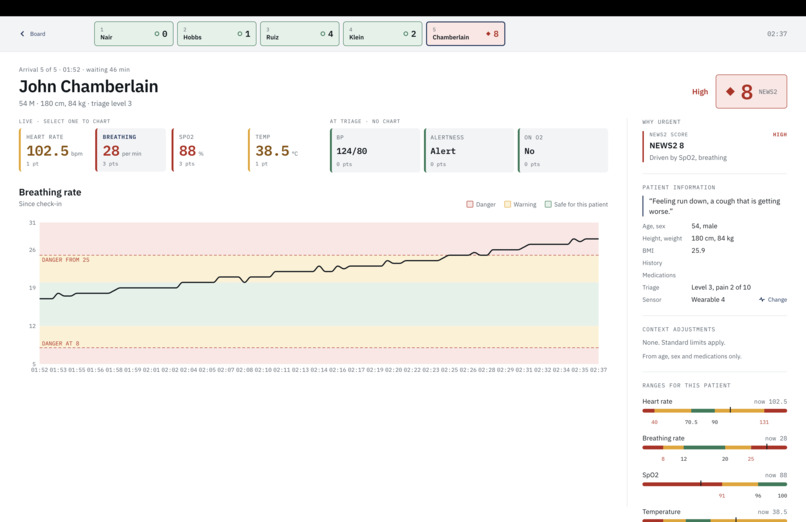The width and height of the screenshot is (806, 522).
Task: Go back to the Board
Action: pyautogui.click(x=32, y=34)
